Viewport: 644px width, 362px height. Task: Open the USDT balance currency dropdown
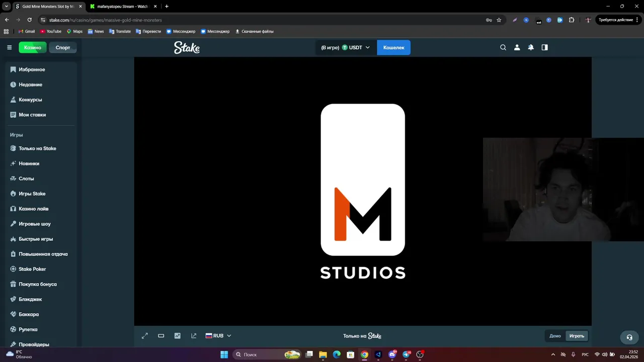click(x=345, y=47)
